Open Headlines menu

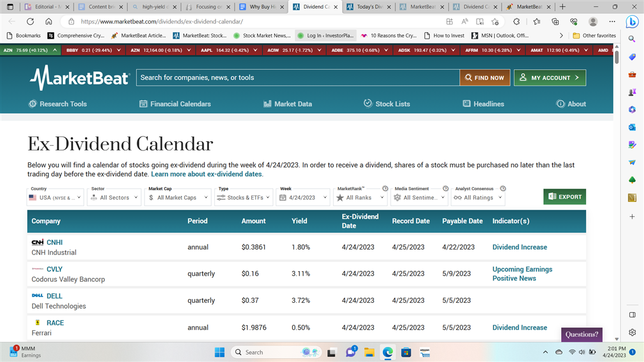click(x=484, y=104)
